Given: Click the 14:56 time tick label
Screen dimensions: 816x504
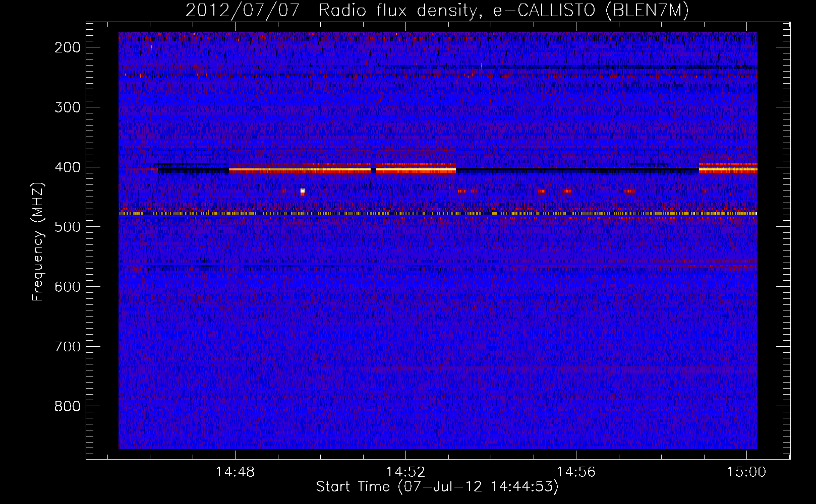Looking at the screenshot, I should click(576, 472).
